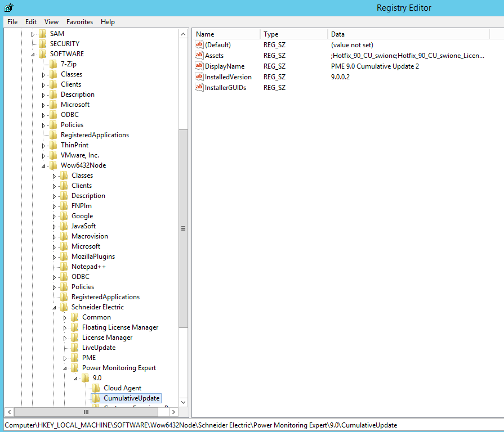
Task: Click the SECURITY folder icon
Action: click(x=42, y=44)
